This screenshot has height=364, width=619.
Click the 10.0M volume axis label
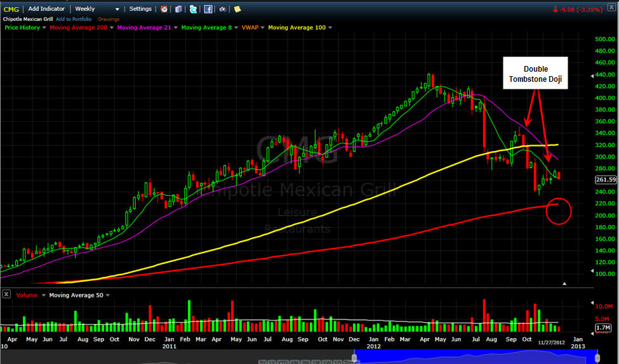(604, 306)
